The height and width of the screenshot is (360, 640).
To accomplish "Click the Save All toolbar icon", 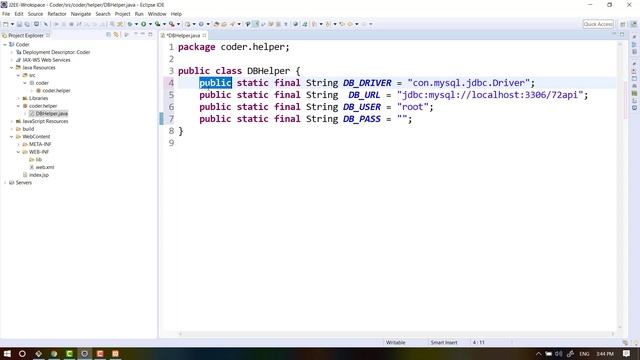I will [x=27, y=24].
